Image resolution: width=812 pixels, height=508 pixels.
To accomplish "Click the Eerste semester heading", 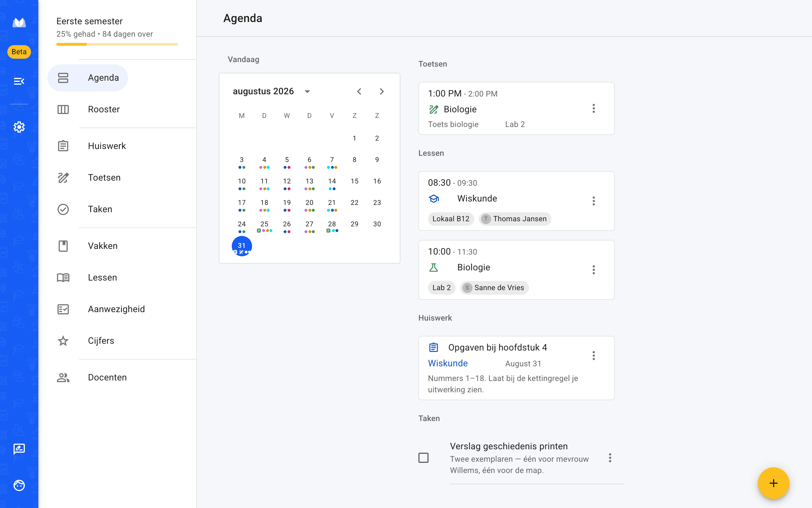I will (90, 21).
